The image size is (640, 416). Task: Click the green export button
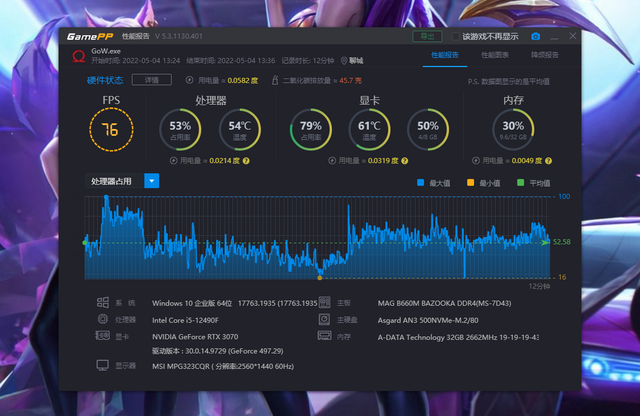click(x=427, y=36)
